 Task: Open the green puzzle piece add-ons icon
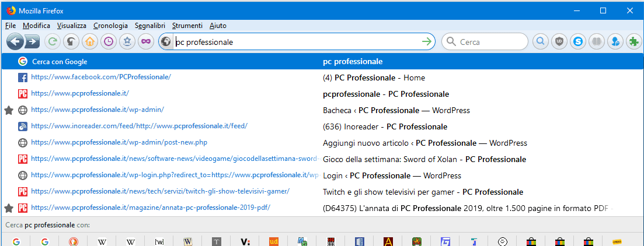632,41
